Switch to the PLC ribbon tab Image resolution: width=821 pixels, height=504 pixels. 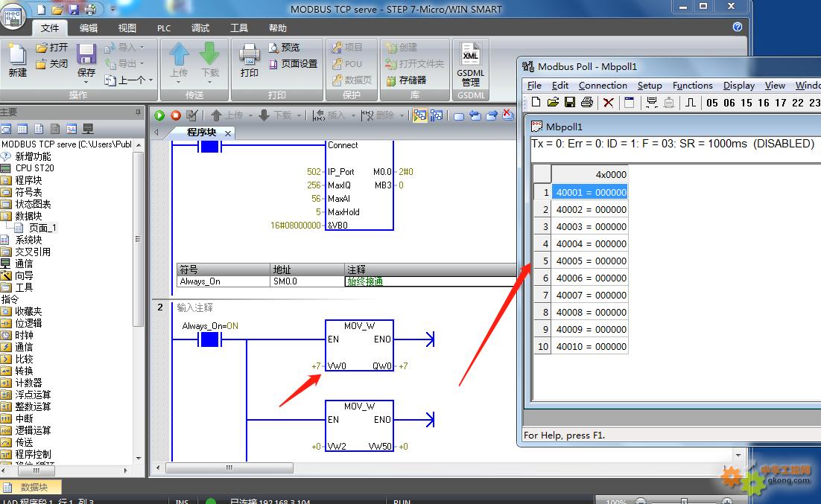(164, 28)
